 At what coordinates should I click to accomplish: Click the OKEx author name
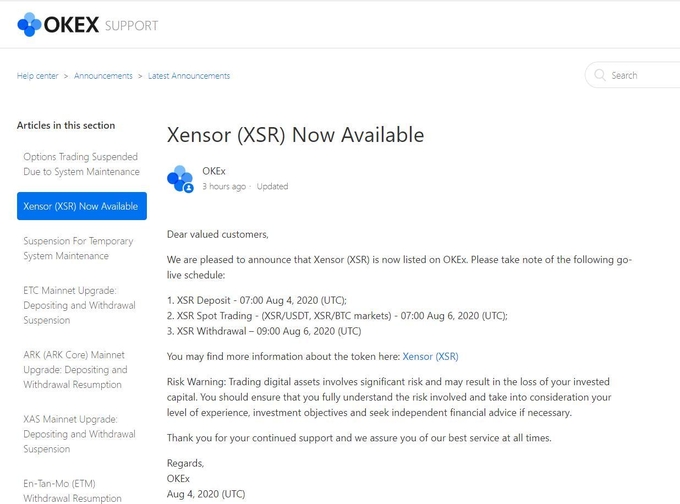tap(214, 171)
